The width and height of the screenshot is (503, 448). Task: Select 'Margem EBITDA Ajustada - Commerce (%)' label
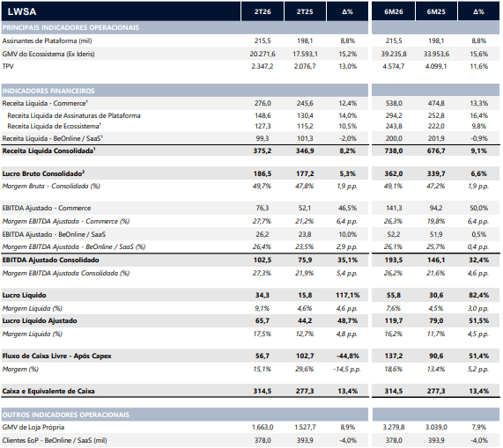66,222
